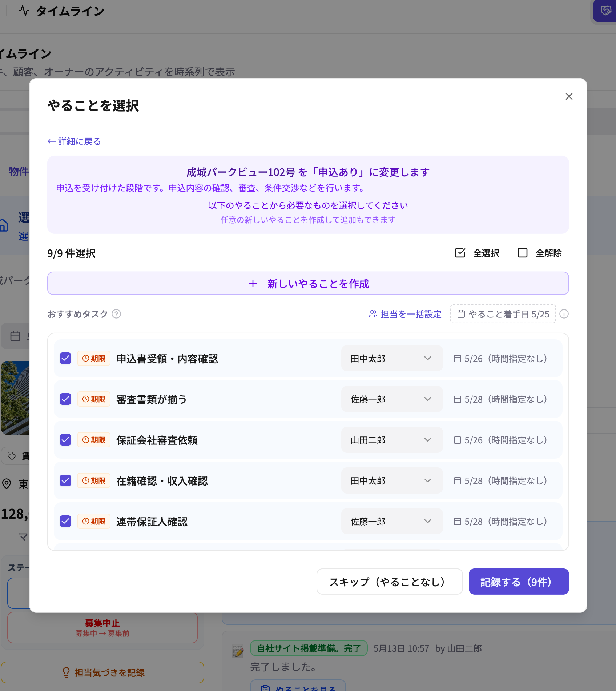Click the property building thumbnail in background
This screenshot has width=616, height=691.
coord(15,398)
